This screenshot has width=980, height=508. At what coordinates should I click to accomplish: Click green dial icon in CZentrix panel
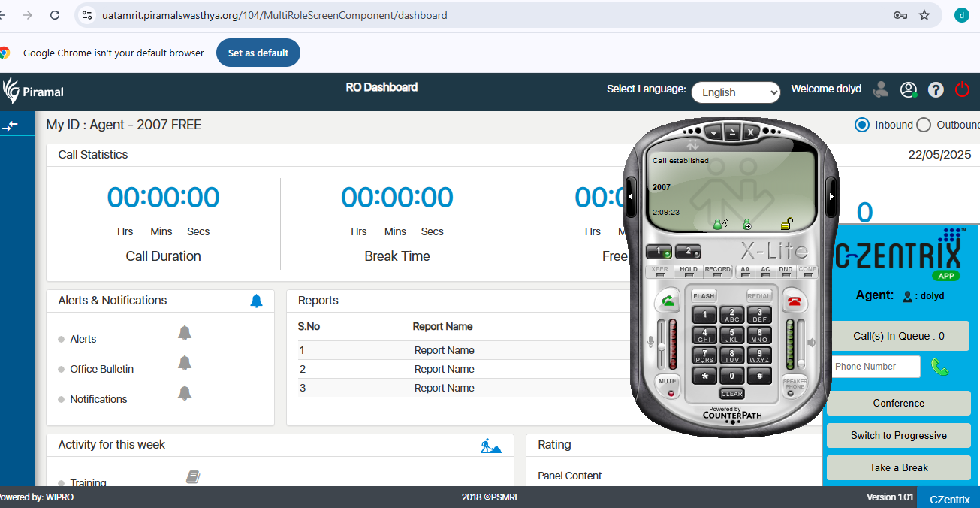pos(940,367)
